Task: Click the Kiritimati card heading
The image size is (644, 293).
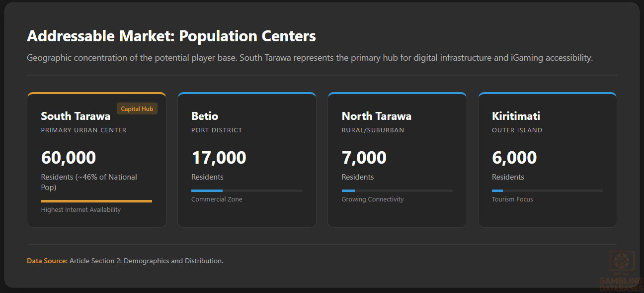Action: (x=516, y=116)
